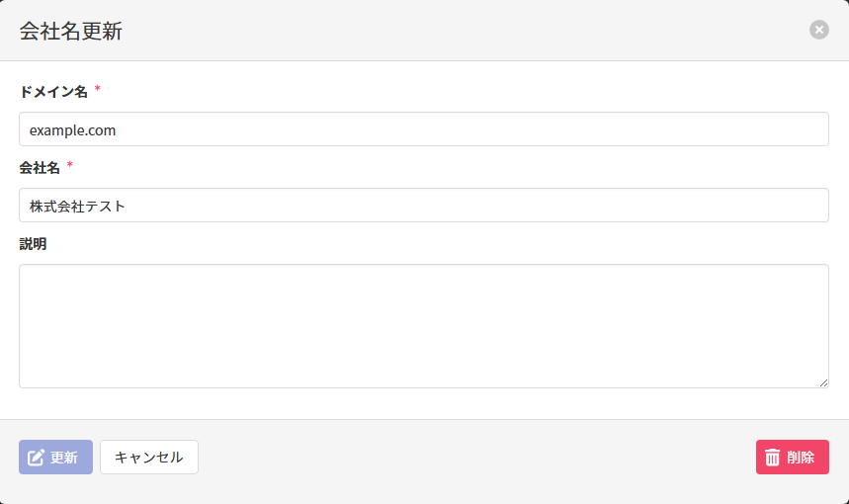Click the red asterisk beside 会社名
Image resolution: width=849 pixels, height=504 pixels.
(70, 167)
